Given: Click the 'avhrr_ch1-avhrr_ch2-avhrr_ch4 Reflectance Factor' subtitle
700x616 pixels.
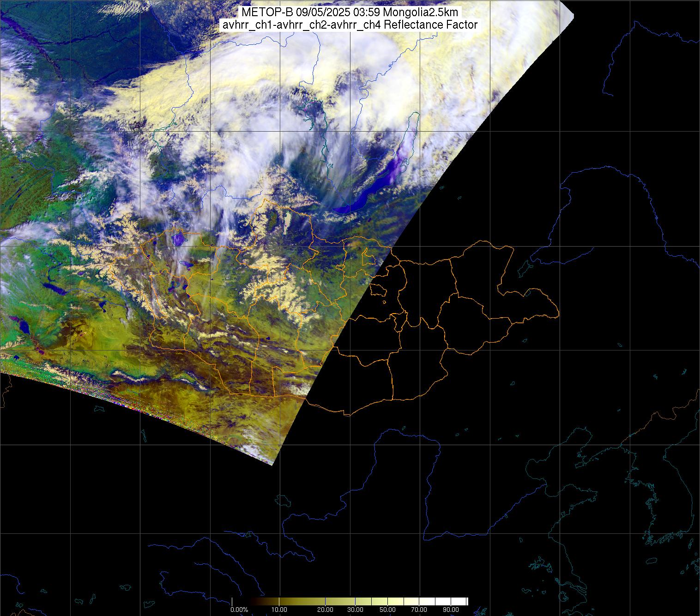Looking at the screenshot, I should point(350,25).
